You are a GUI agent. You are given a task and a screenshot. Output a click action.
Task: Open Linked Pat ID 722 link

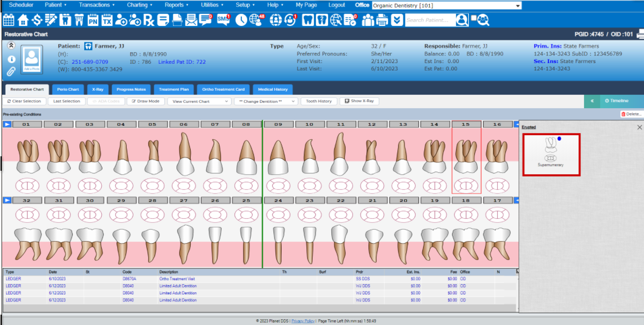182,62
